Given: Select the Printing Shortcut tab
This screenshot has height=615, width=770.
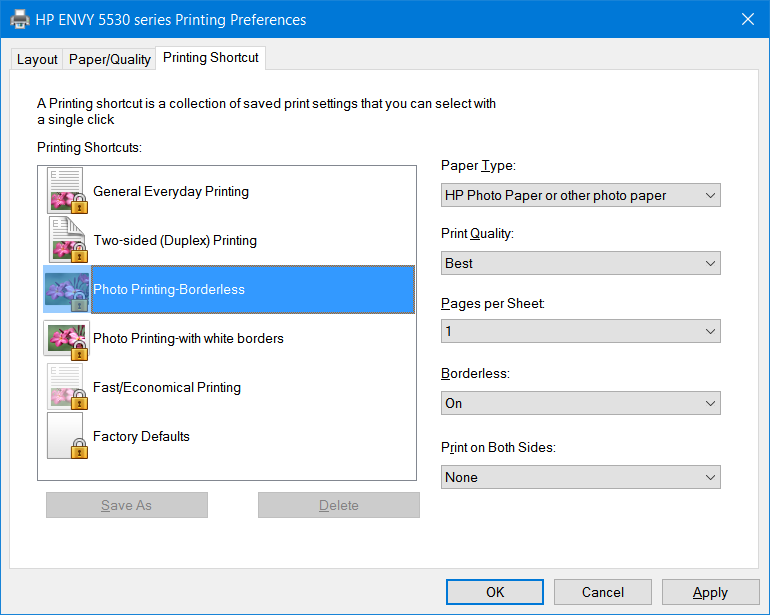Looking at the screenshot, I should click(x=211, y=58).
